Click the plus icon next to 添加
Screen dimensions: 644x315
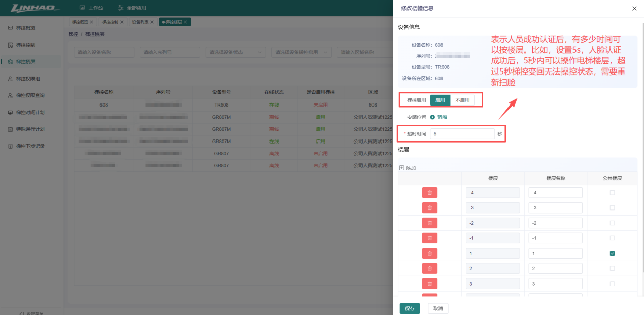pos(402,168)
